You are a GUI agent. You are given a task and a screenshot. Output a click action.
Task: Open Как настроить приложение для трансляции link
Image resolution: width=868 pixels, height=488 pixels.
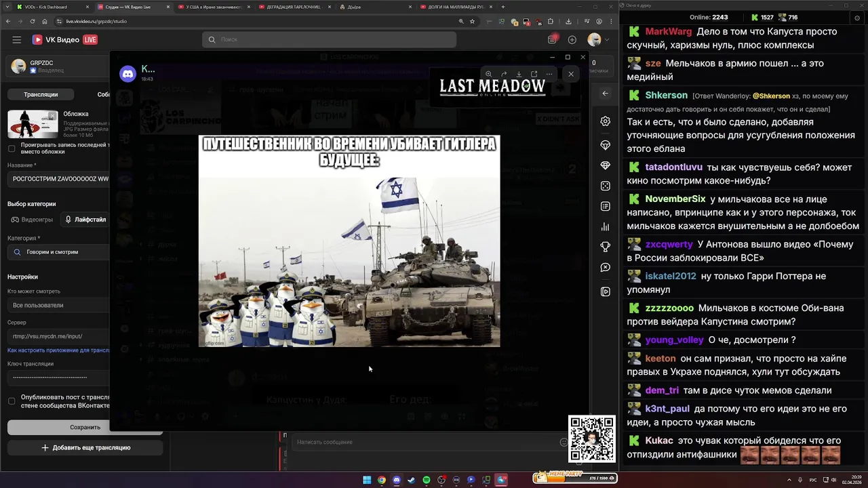(59, 350)
